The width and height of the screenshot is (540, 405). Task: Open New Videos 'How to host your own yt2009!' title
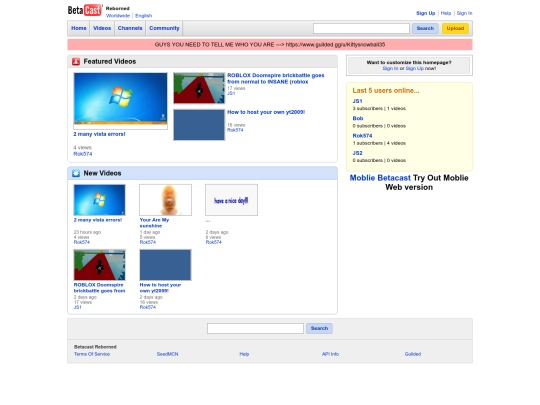[x=160, y=288]
